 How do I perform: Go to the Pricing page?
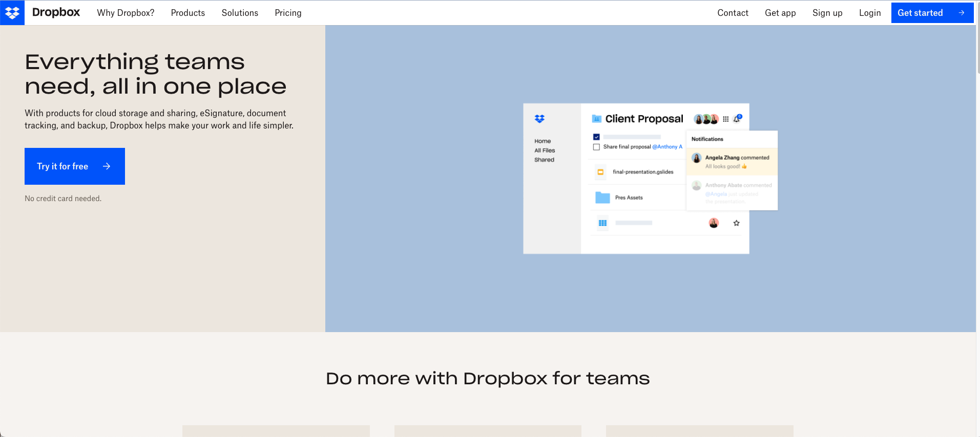288,13
